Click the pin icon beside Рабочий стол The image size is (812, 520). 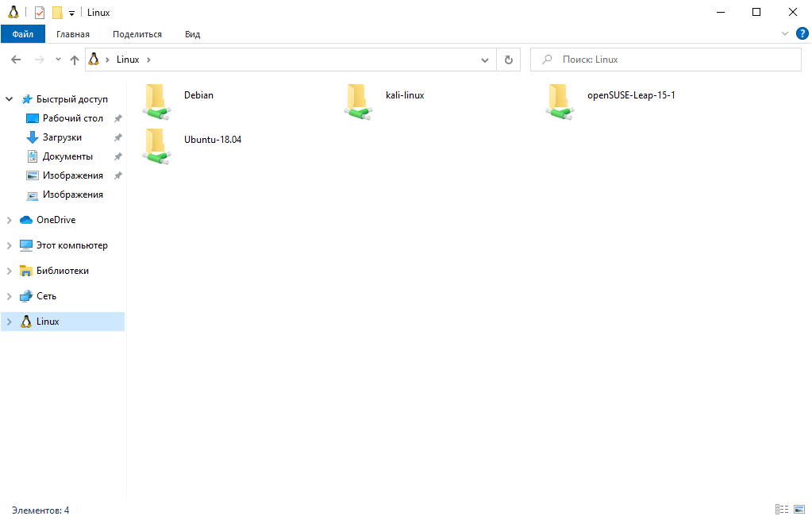pos(118,118)
